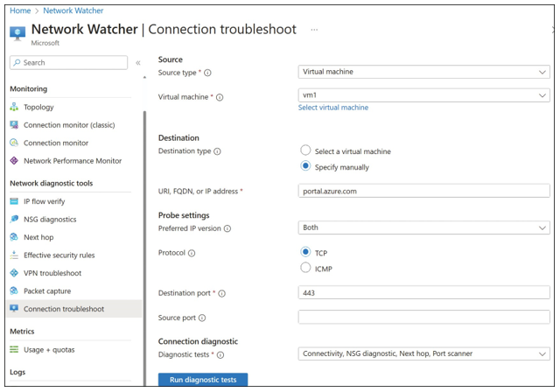This screenshot has height=392, width=560.
Task: Open the vm1 virtual machine dropdown
Action: (x=423, y=95)
